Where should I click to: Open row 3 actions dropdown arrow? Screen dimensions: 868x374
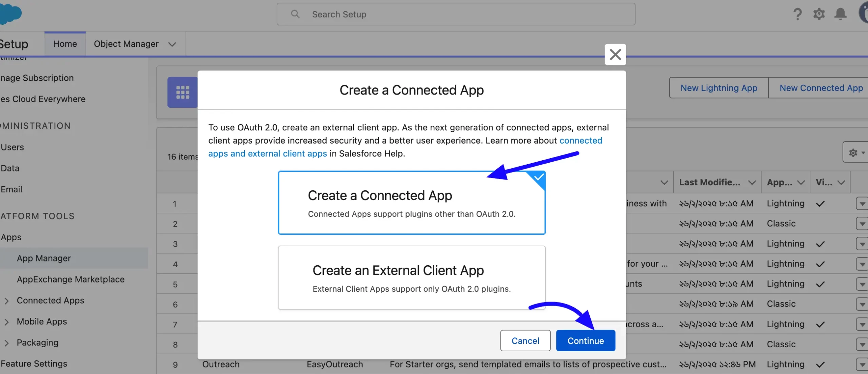pyautogui.click(x=862, y=244)
